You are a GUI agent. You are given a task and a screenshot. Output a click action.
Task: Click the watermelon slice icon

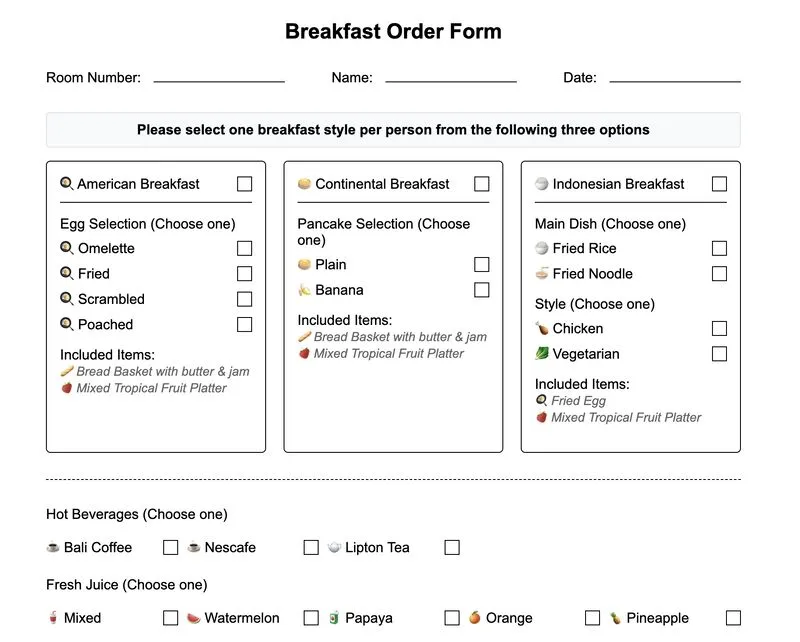click(193, 618)
